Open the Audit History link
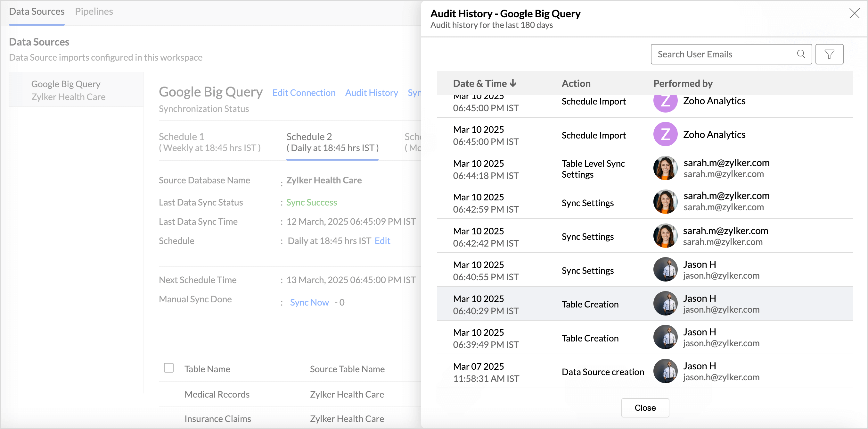Screen dimensions: 868x429 [371, 93]
